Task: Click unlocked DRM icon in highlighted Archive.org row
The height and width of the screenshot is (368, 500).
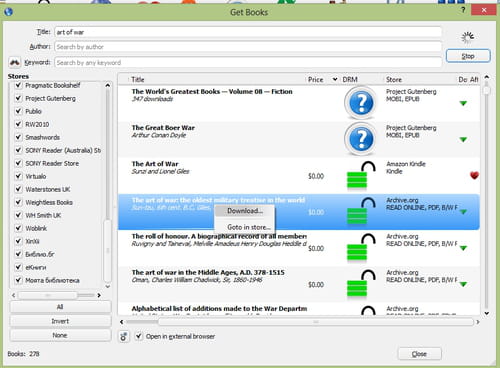Action: click(361, 211)
